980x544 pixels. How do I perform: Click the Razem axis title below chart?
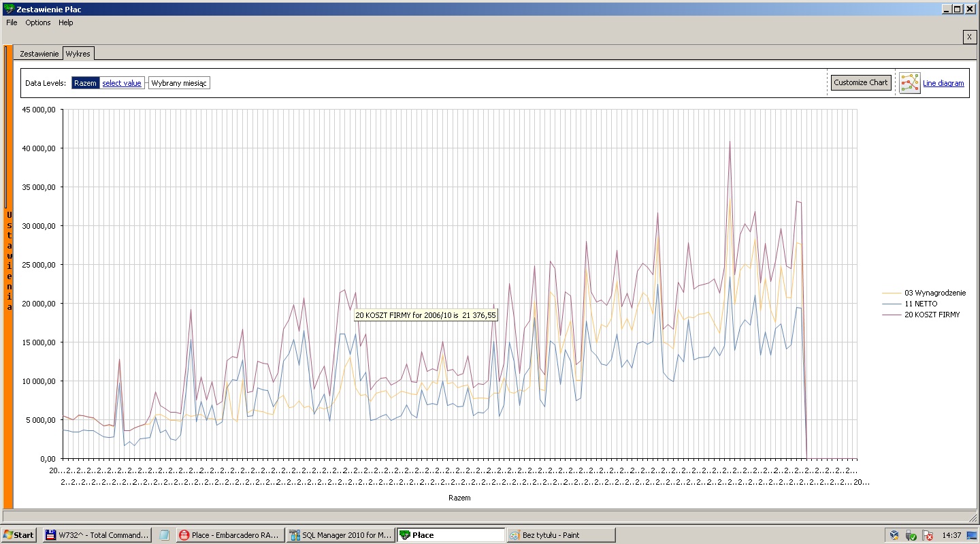coord(459,498)
